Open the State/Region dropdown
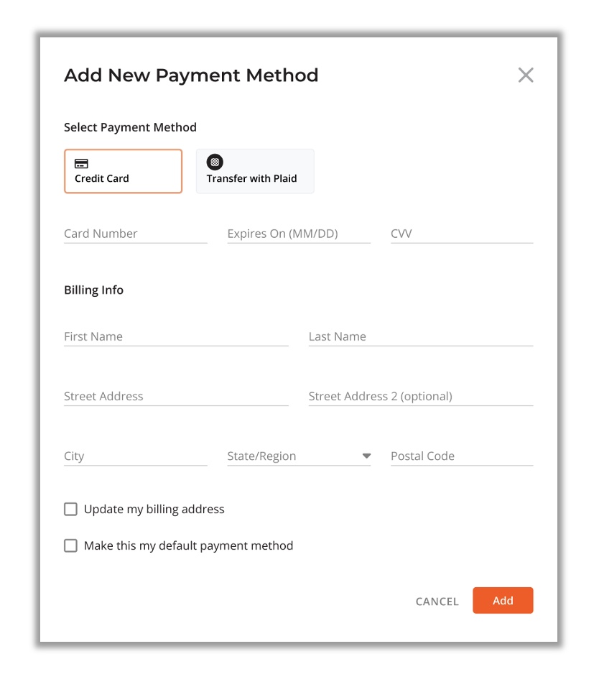Screen dimensions: 599x700 (x=291, y=456)
